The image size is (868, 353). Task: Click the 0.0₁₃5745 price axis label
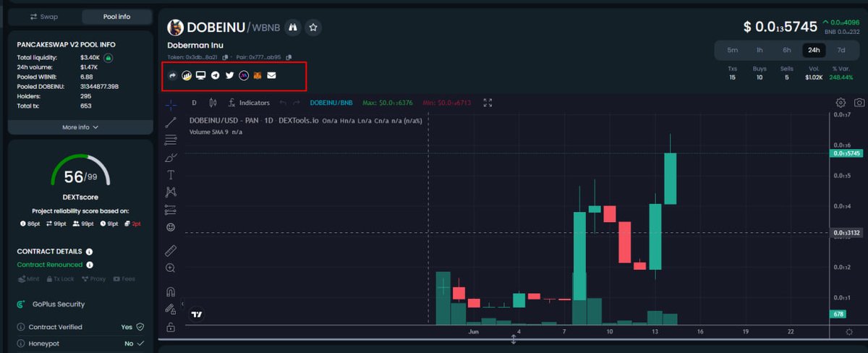pyautogui.click(x=847, y=153)
